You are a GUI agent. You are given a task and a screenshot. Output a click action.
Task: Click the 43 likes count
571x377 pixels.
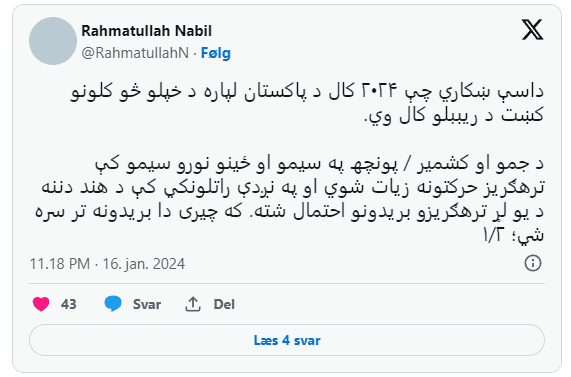[69, 304]
